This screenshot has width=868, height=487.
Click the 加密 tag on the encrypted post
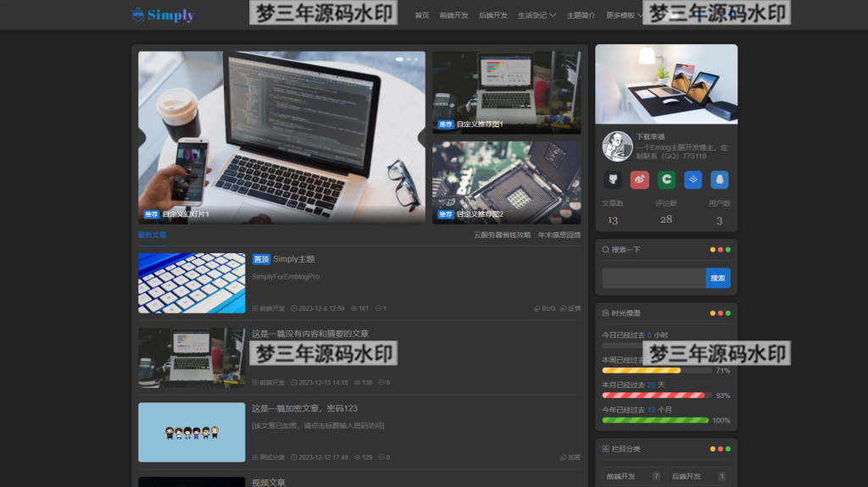(x=570, y=457)
